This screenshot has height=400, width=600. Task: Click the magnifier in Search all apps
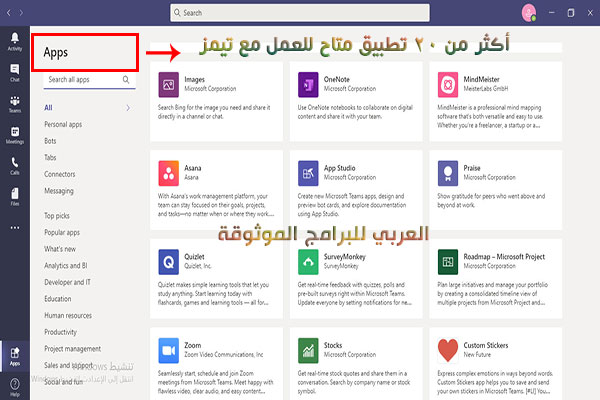126,80
